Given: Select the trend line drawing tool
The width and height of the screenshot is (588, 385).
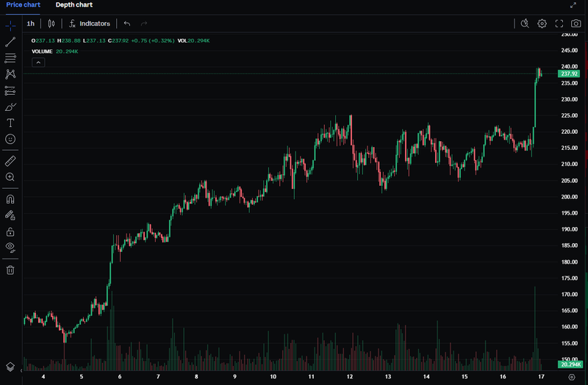Looking at the screenshot, I should pos(10,42).
